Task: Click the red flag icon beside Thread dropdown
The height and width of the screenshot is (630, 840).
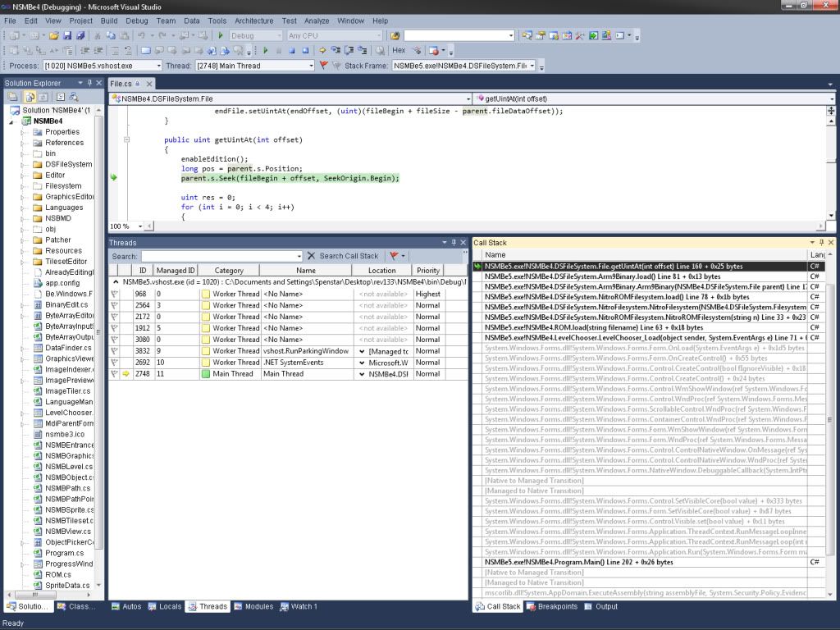Action: pyautogui.click(x=323, y=66)
